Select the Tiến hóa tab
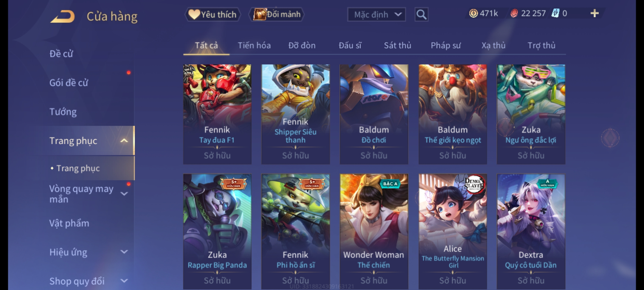Screen dimensions: 644x290 coord(254,45)
